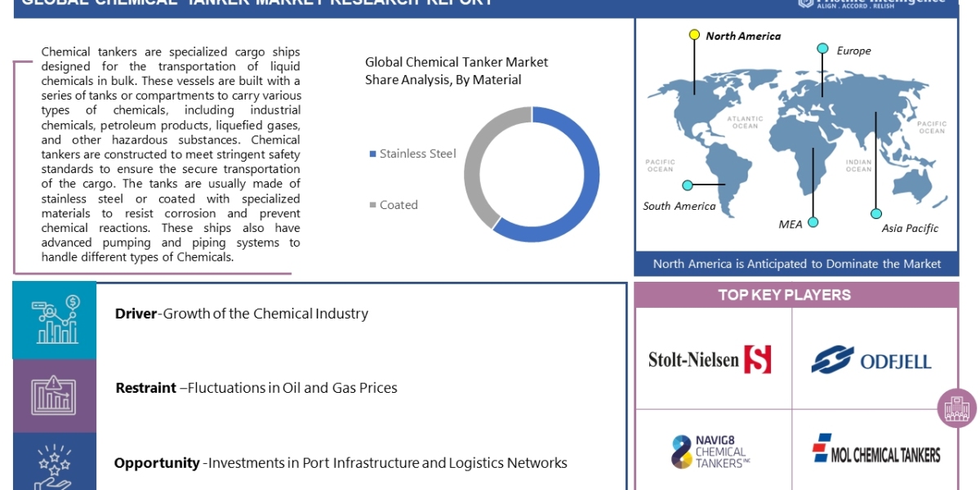Click the Growth of the Chemical Industry text
This screenshot has height=490, width=980.
[x=265, y=314]
